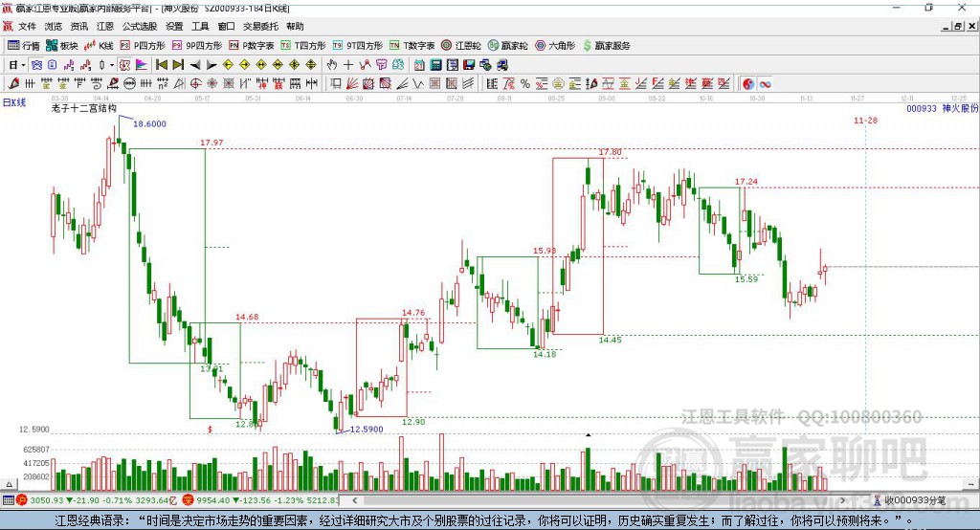The image size is (980, 530).
Task: Click the 18.6000 high price label
Action: coord(149,123)
